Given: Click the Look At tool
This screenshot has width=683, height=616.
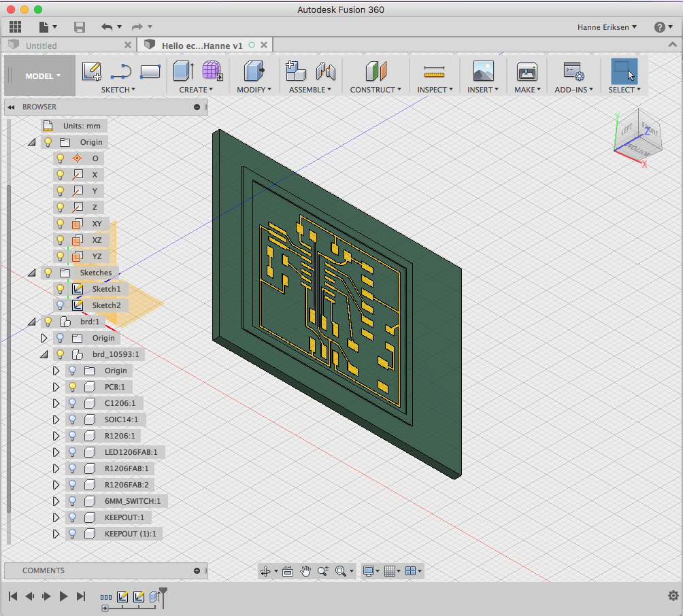Looking at the screenshot, I should [288, 571].
